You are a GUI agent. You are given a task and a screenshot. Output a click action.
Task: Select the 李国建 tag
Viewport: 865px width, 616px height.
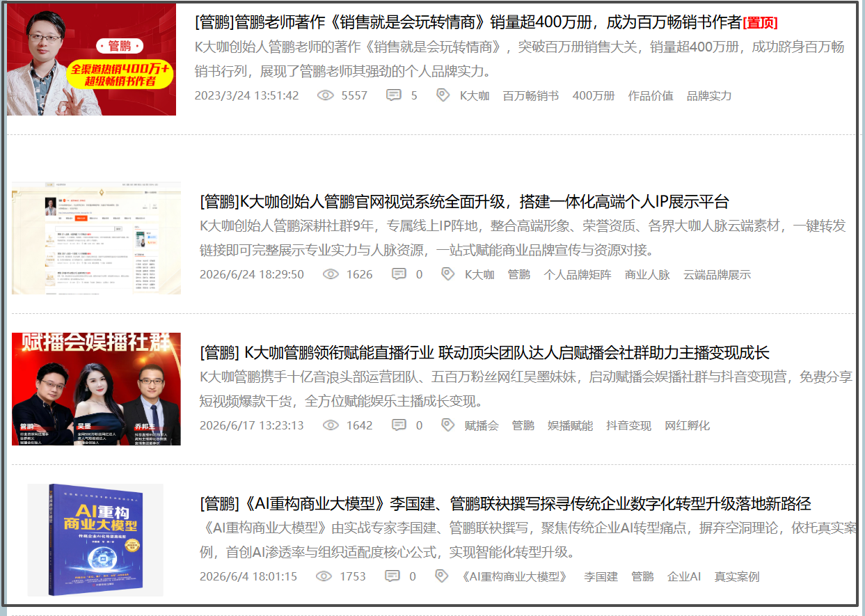pyautogui.click(x=601, y=577)
